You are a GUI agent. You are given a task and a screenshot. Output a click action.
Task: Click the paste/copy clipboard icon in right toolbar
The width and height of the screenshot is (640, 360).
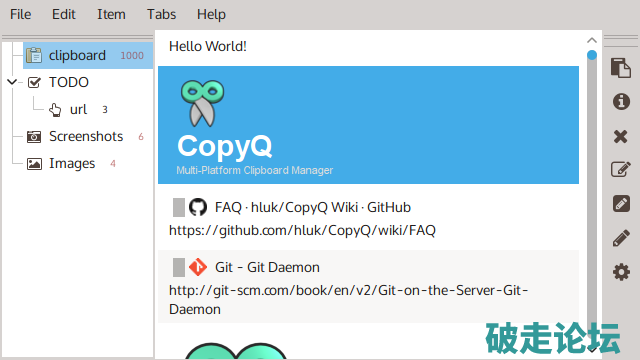[x=621, y=68]
